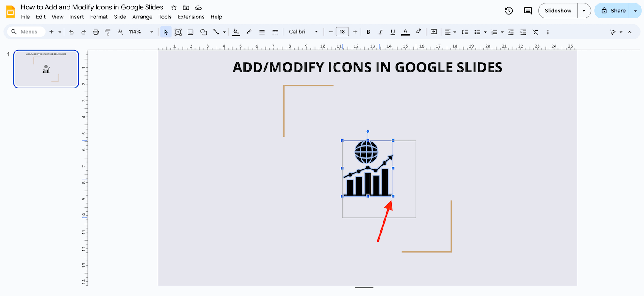Open the Google Slides home logo
This screenshot has width=644, height=296.
[10, 12]
